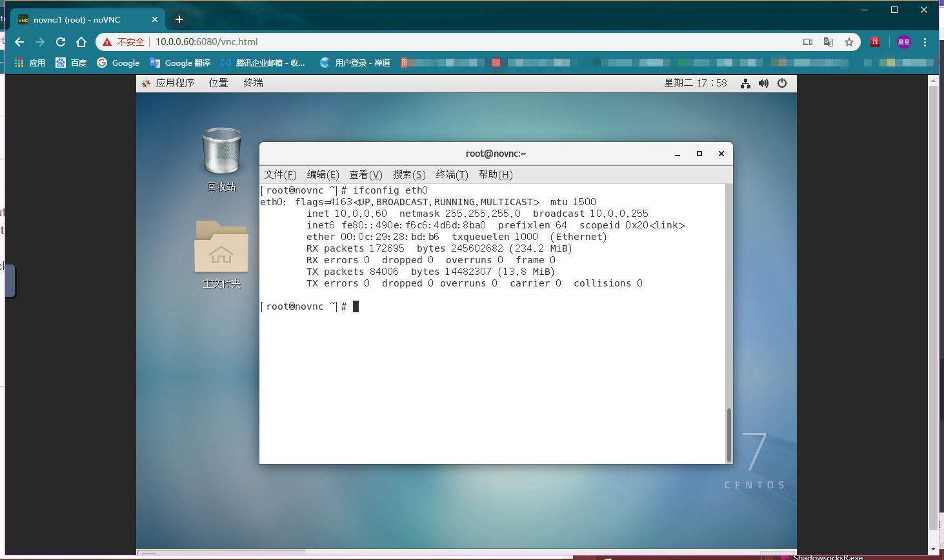Reload the noVNC page
This screenshot has width=944, height=560.
(61, 42)
